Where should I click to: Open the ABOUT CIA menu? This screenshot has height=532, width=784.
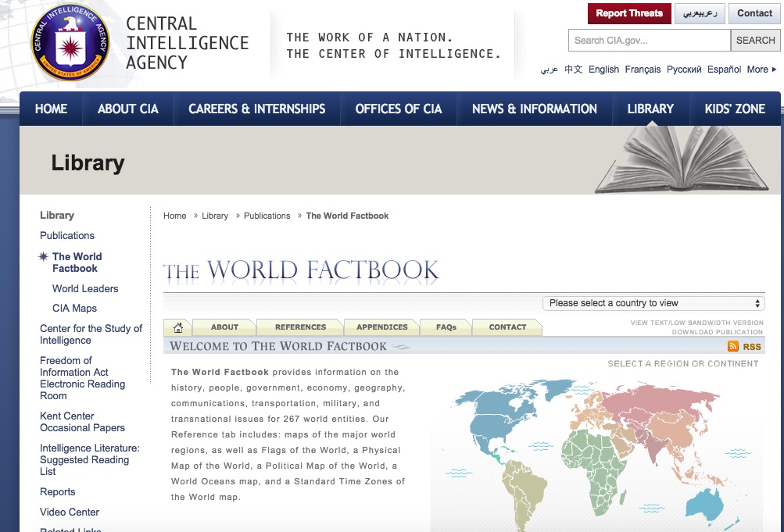(128, 109)
